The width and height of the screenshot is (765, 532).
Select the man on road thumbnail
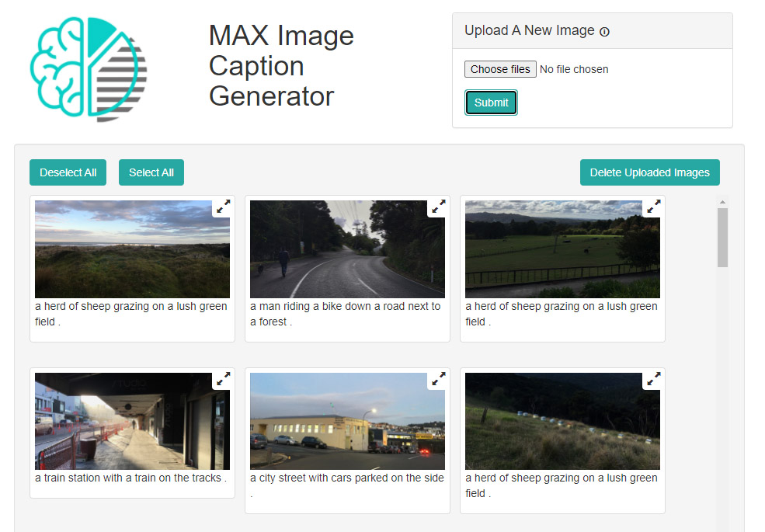[347, 249]
